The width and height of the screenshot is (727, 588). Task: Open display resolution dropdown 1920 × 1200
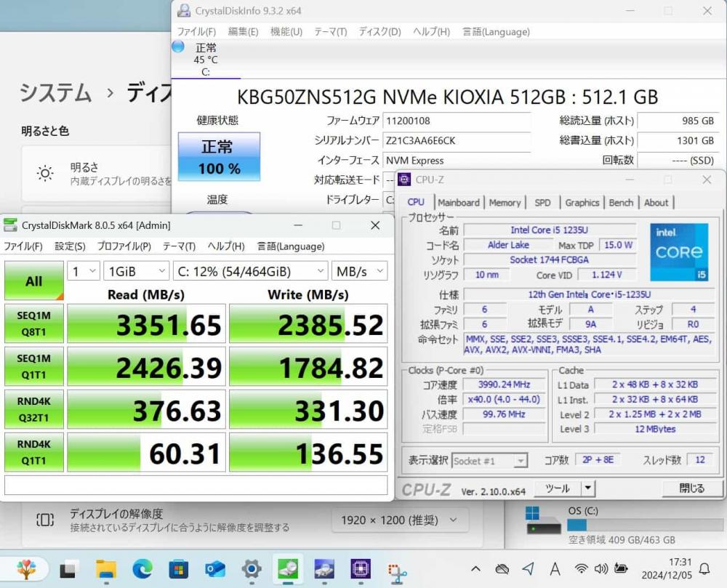coord(399,520)
